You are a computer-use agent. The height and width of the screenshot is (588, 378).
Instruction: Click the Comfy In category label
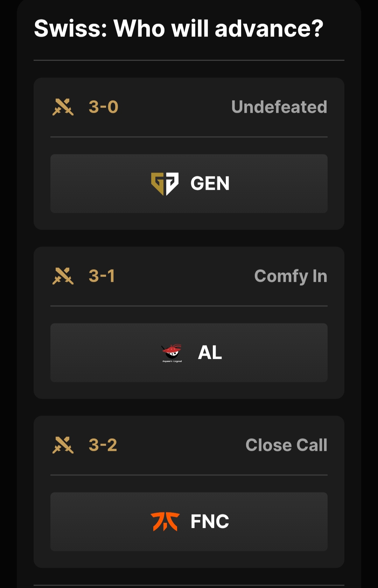pos(290,276)
